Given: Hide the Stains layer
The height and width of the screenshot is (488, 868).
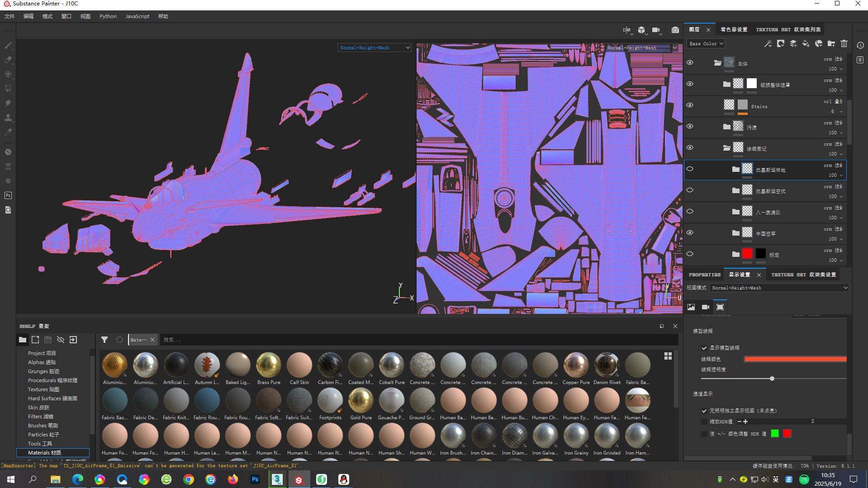Looking at the screenshot, I should click(x=690, y=105).
